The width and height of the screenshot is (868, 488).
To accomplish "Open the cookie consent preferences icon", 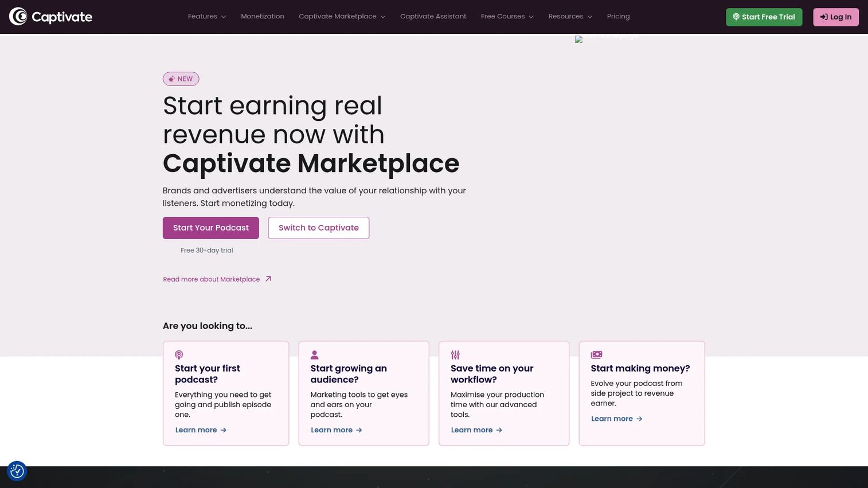I will pyautogui.click(x=17, y=471).
